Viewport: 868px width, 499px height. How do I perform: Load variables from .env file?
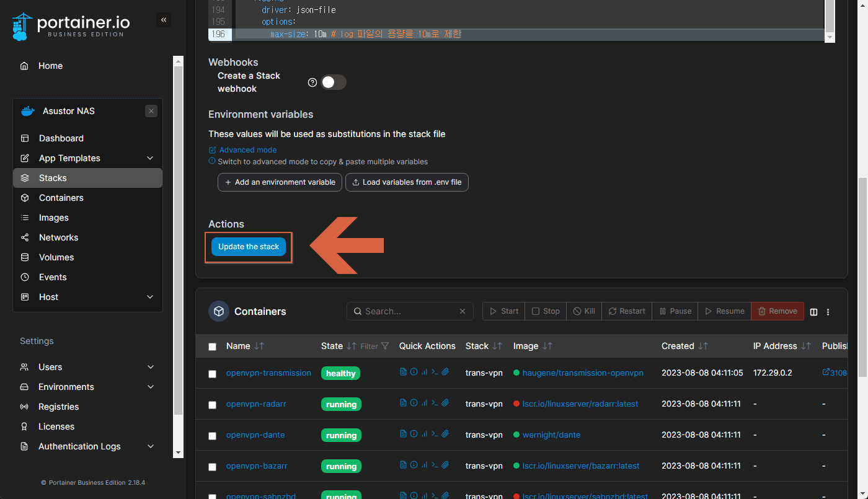coord(407,182)
